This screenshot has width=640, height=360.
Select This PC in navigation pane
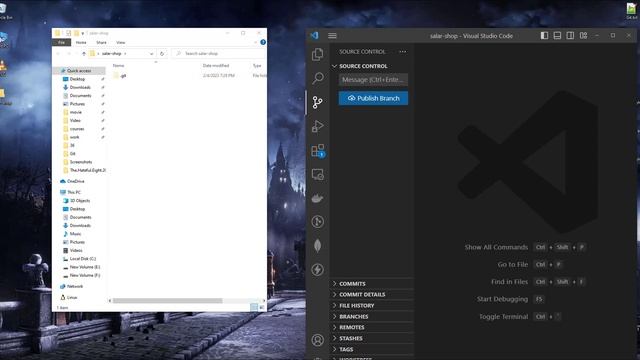click(x=73, y=192)
